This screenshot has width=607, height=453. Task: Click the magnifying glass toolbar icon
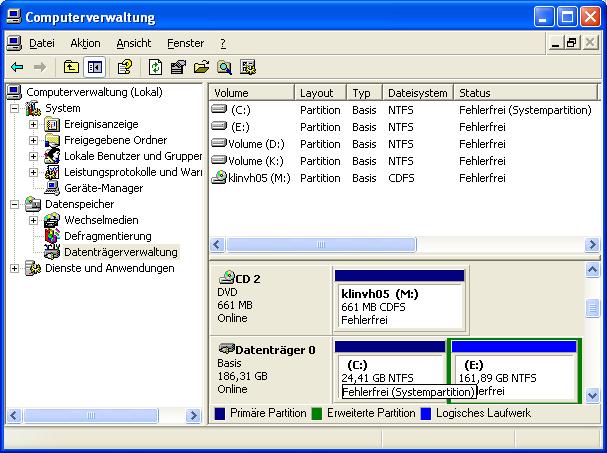[224, 67]
